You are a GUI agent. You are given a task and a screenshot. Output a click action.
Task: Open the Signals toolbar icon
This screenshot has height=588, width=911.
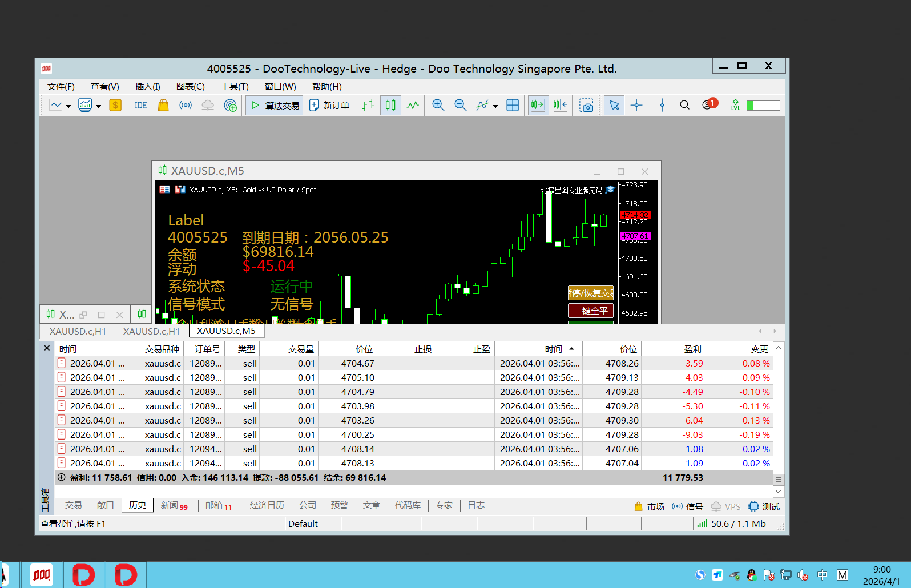[x=186, y=105]
